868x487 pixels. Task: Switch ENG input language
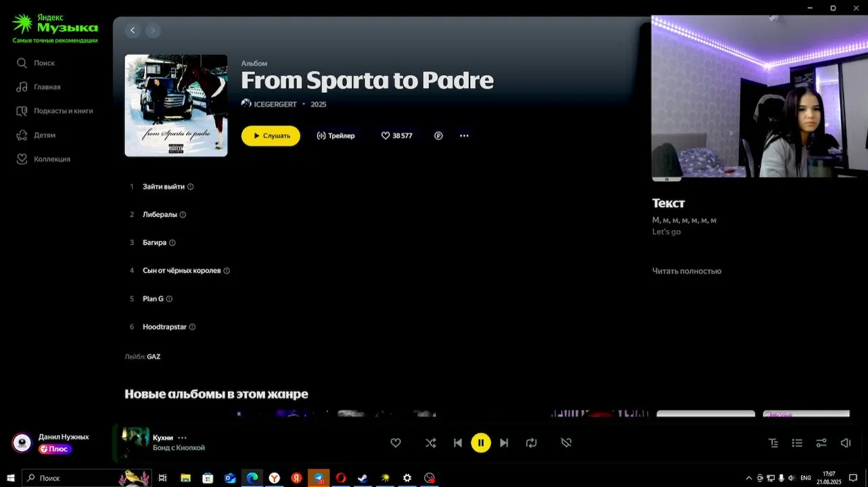tap(806, 478)
